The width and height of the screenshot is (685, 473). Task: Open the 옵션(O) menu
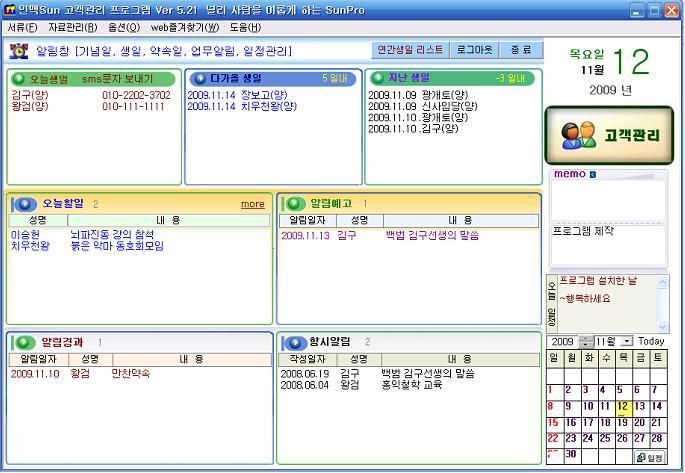coord(124,28)
